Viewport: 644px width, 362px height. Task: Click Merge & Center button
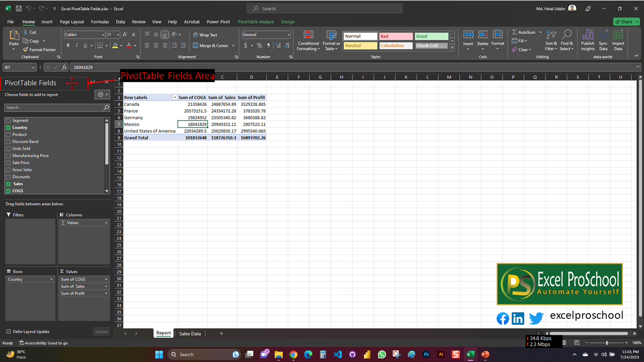[x=211, y=45]
